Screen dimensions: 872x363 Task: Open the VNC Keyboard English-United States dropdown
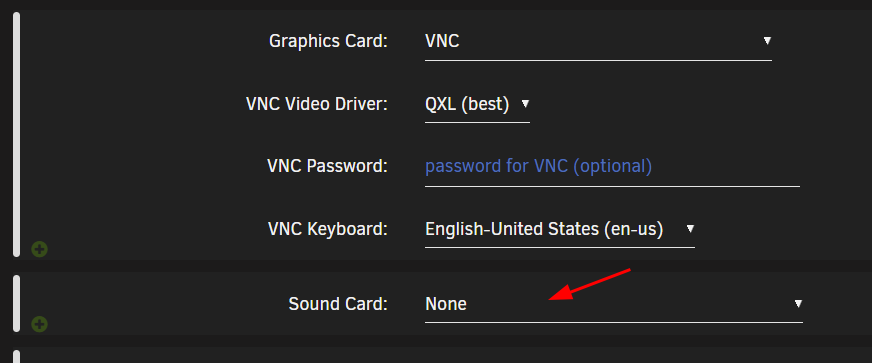tap(559, 228)
